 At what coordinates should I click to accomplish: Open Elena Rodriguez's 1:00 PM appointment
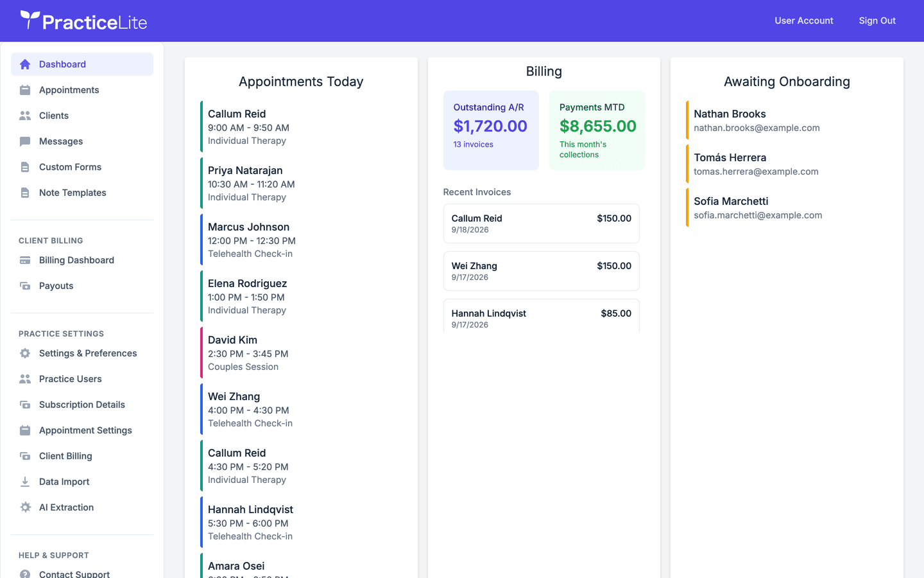point(301,296)
